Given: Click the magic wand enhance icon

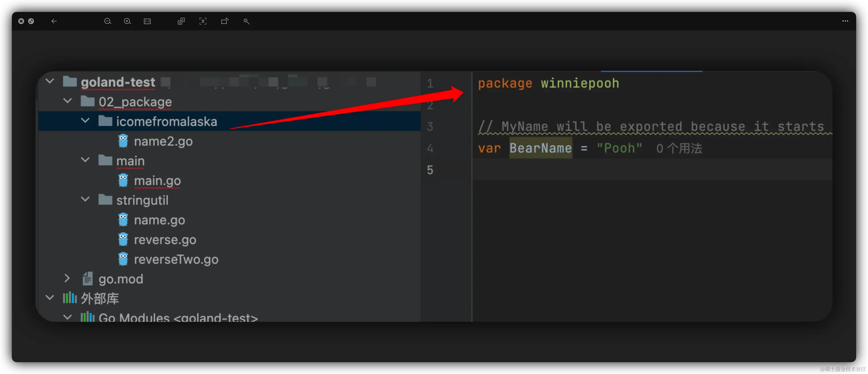Looking at the screenshot, I should click(x=246, y=21).
